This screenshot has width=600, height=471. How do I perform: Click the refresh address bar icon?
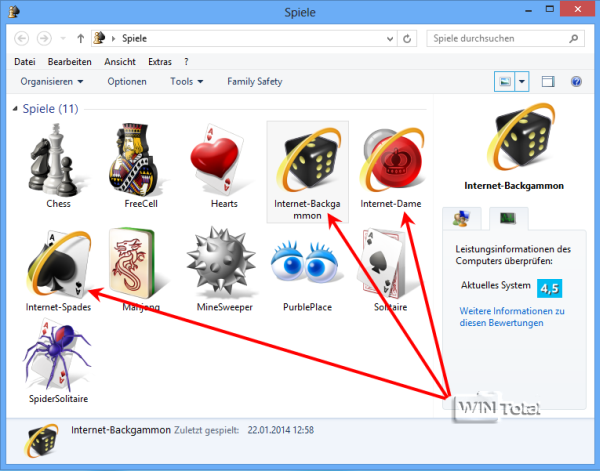pos(407,39)
